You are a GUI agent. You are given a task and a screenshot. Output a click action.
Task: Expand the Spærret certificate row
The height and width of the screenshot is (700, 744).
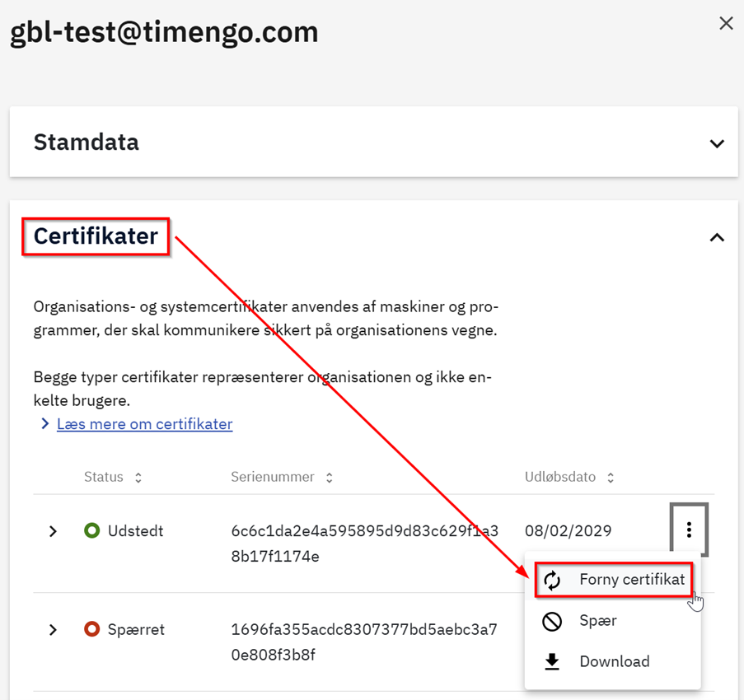click(54, 630)
